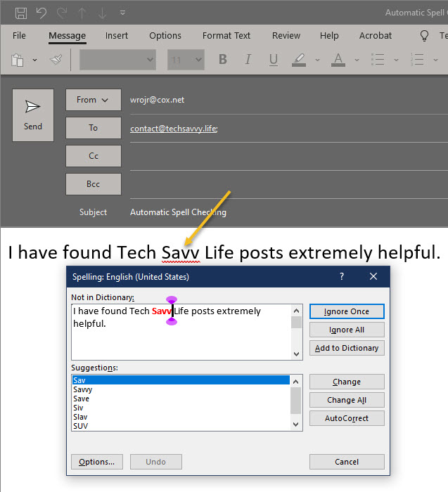
Task: Click contact@techsavvy.life recipient
Action: coord(174,129)
